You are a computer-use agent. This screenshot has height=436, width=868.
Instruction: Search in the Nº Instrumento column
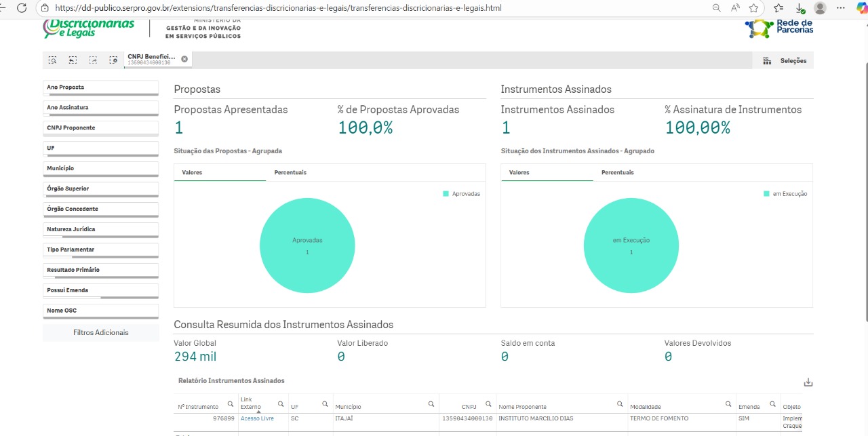point(231,404)
